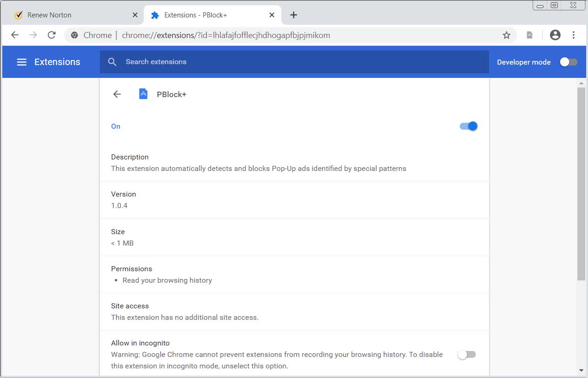Image resolution: width=588 pixels, height=378 pixels.
Task: Enable Allow in incognito
Action: [467, 354]
